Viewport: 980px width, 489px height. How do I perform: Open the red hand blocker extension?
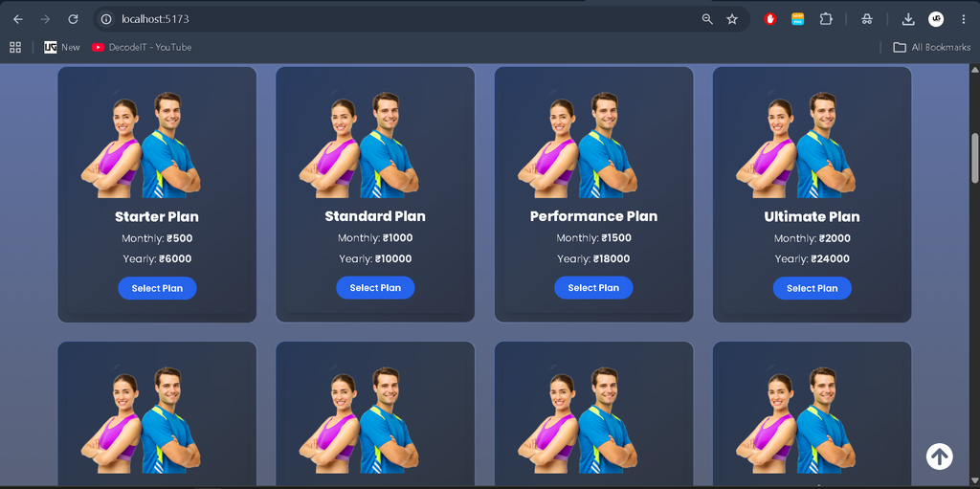(770, 19)
